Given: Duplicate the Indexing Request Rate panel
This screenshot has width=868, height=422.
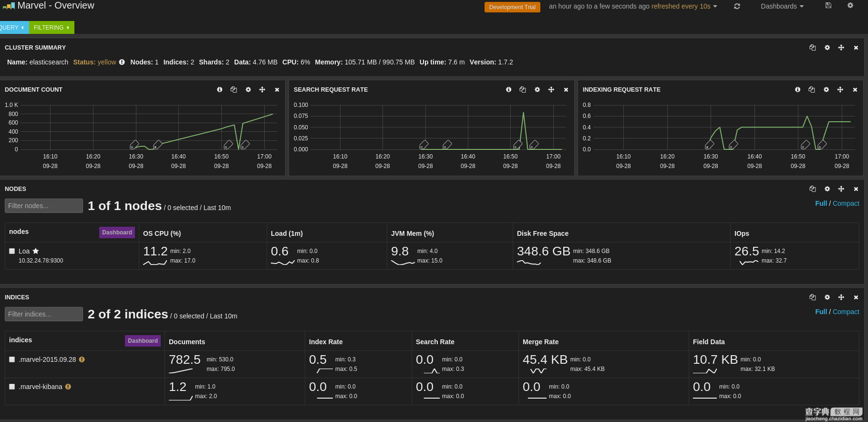Looking at the screenshot, I should pyautogui.click(x=812, y=90).
